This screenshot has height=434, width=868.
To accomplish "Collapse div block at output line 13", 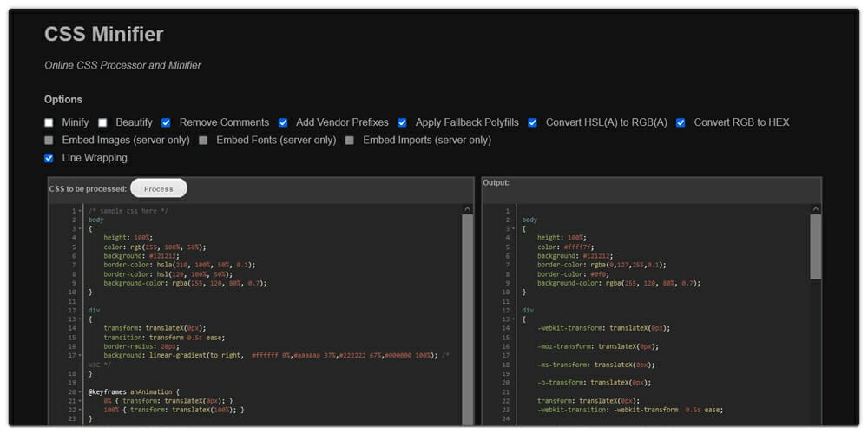I will 514,319.
